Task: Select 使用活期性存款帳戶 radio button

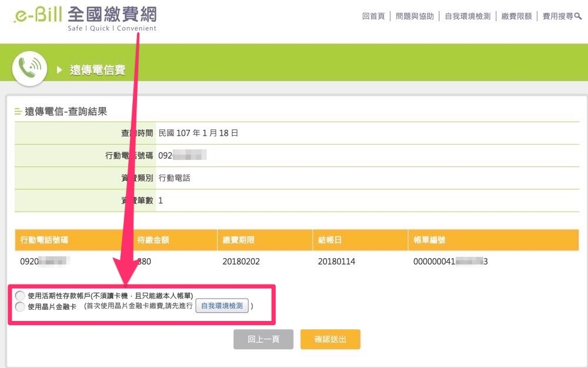Action: coord(20,296)
